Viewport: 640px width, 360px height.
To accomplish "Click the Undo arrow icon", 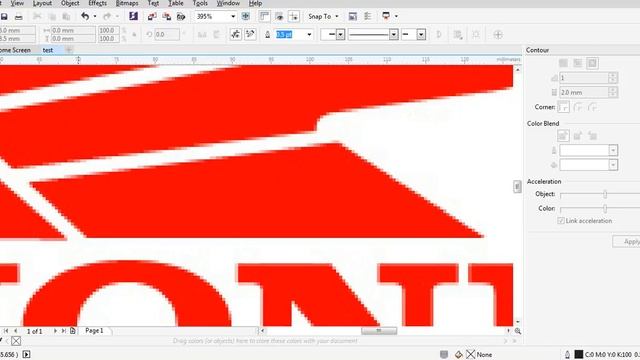I will click(x=85, y=16).
